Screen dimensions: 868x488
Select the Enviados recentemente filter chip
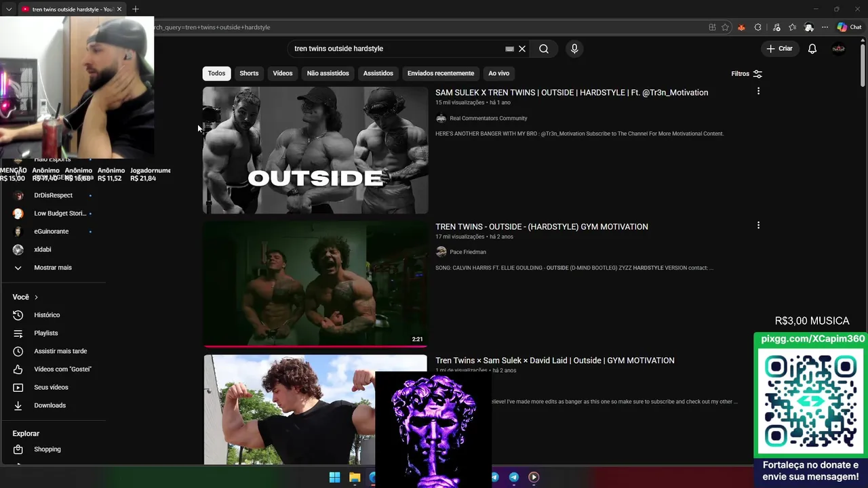441,73
